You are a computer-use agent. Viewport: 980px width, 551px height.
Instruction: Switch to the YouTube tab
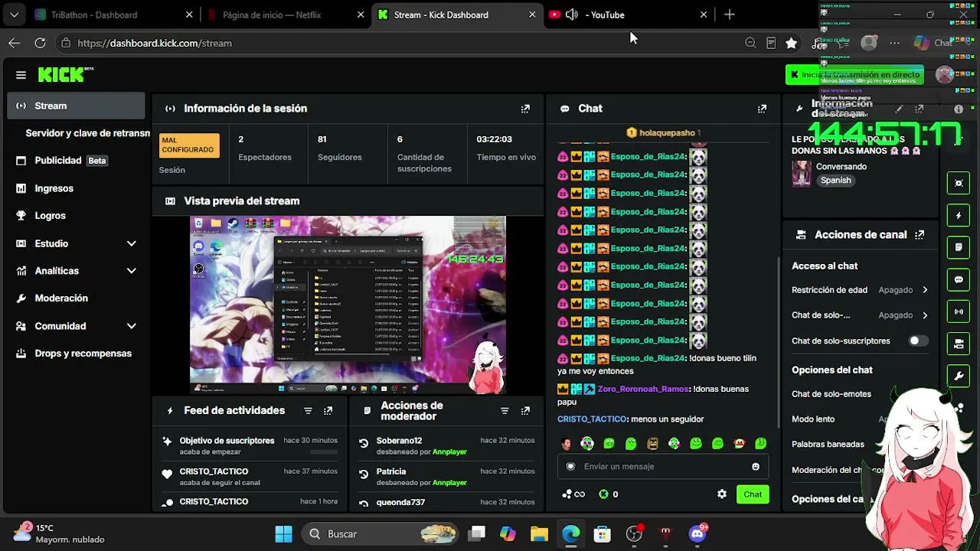click(628, 15)
